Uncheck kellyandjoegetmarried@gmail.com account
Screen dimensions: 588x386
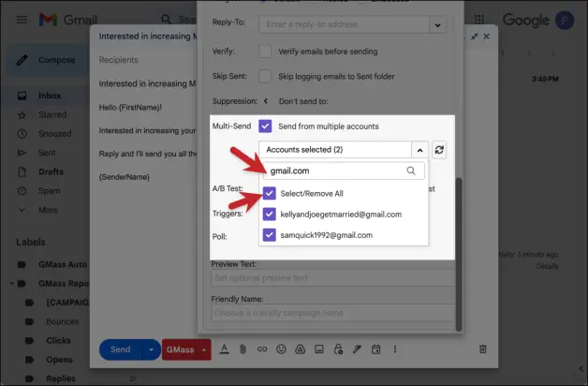[x=270, y=215]
